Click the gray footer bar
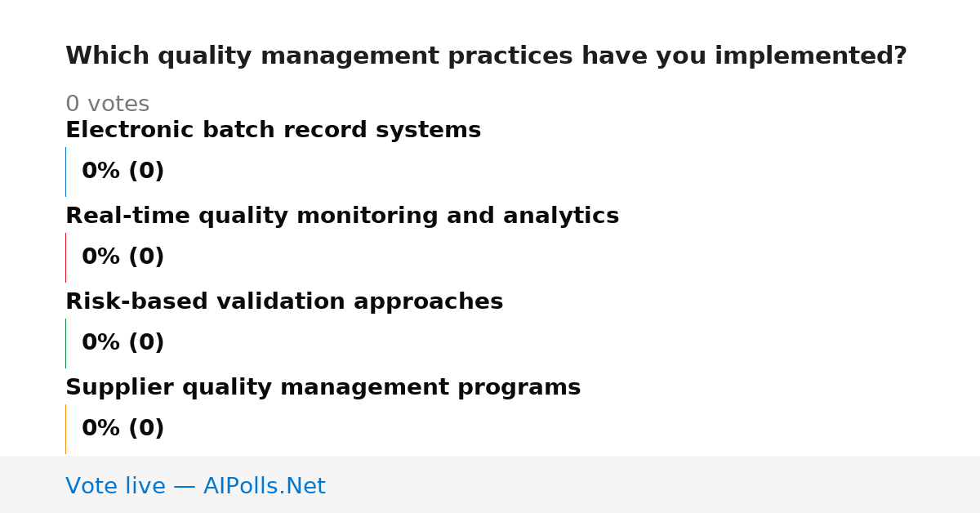Viewport: 980px width, 513px height. tap(490, 484)
